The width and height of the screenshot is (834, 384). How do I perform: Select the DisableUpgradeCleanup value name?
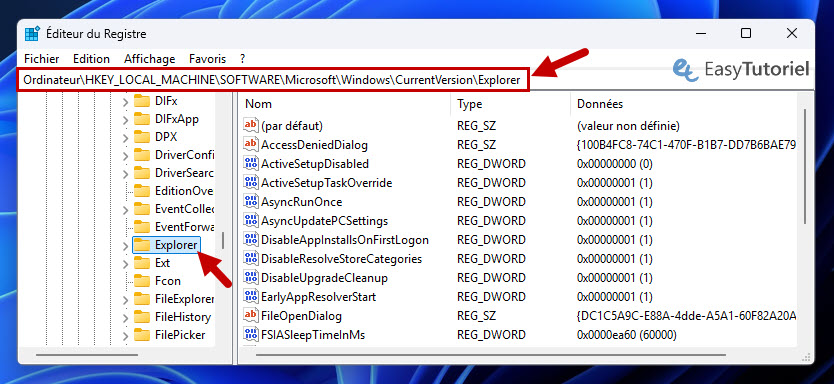[324, 278]
